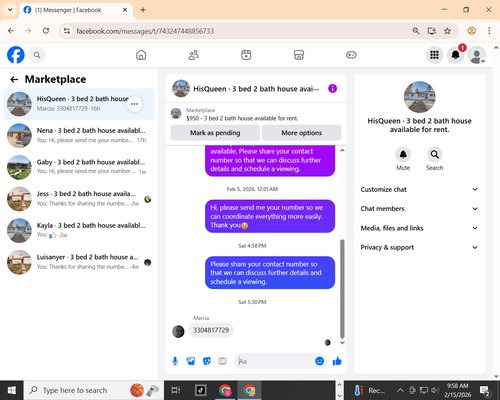The height and width of the screenshot is (400, 500).
Task: Choose a sticker icon
Action: (207, 361)
